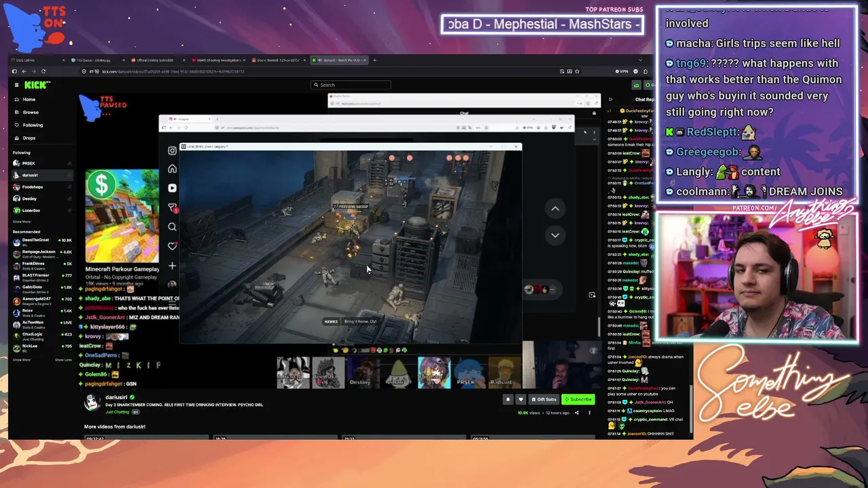Screen dimensions: 868x488
Task: Click the chat collapse arrow icon
Action: 610,100
